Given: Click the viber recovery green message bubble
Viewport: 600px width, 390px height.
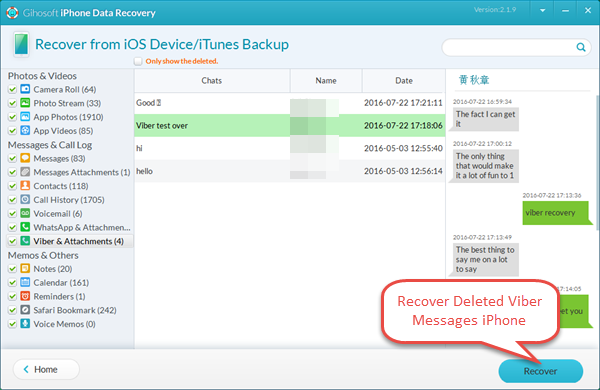Looking at the screenshot, I should 555,212.
